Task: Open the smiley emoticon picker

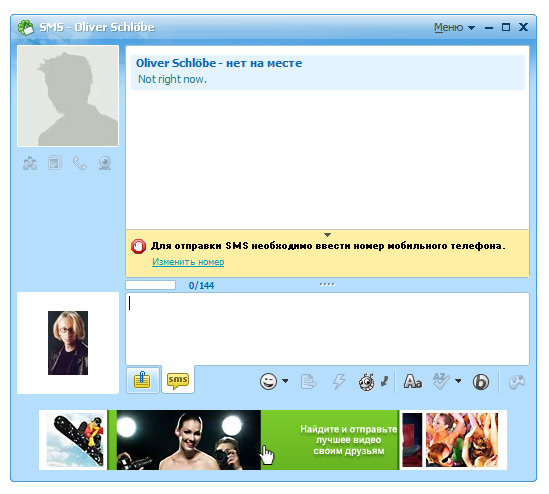Action: click(269, 382)
